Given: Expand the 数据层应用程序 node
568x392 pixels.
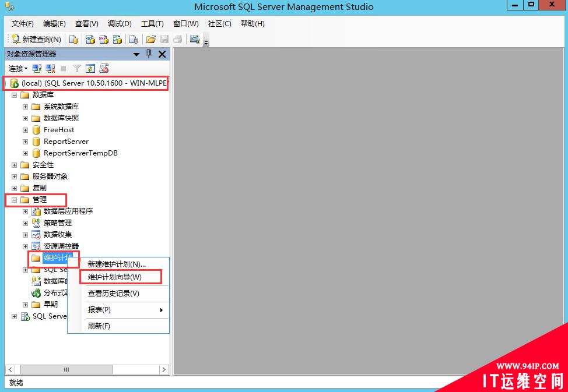Looking at the screenshot, I should point(25,212).
